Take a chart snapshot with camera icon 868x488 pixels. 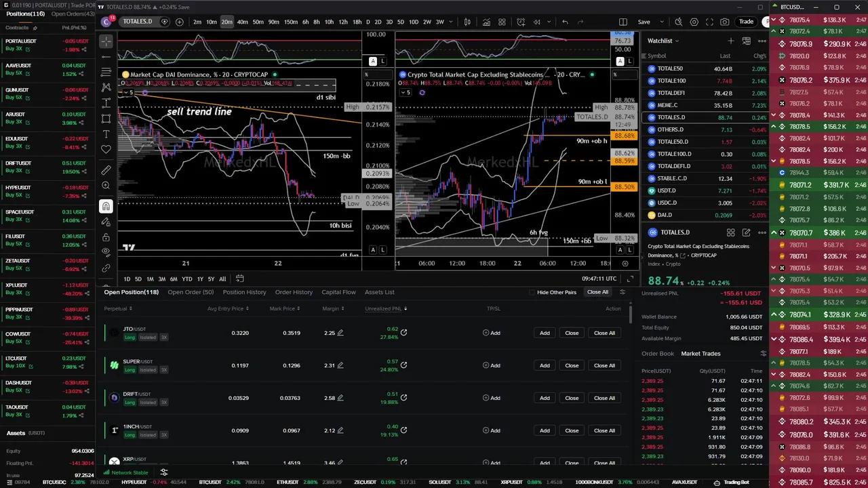click(725, 22)
